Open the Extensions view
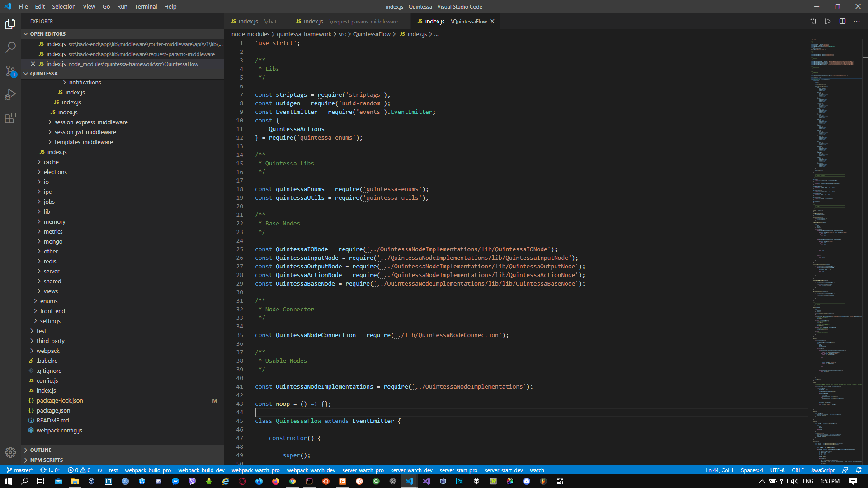This screenshot has height=488, width=868. click(x=10, y=118)
